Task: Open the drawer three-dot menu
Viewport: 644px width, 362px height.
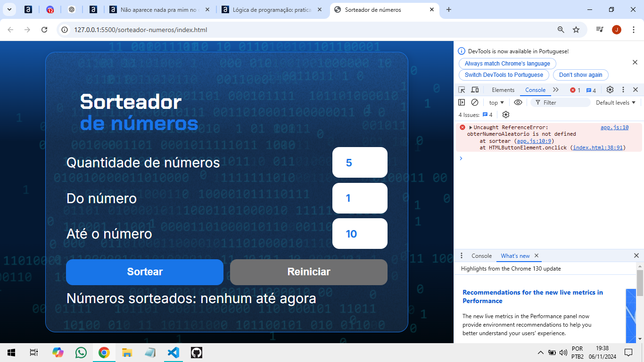Action: click(x=462, y=255)
